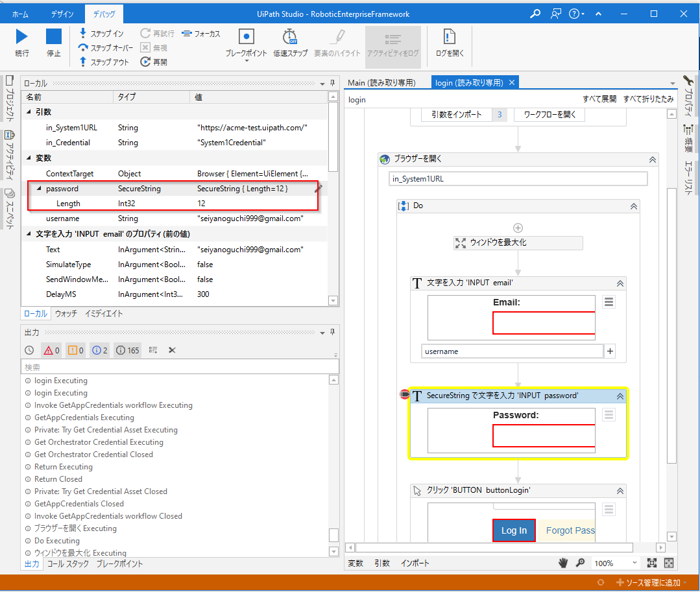Viewport: 700px width, 592px height.
Task: Select the hand pan tool near zoom controls
Action: 563,563
